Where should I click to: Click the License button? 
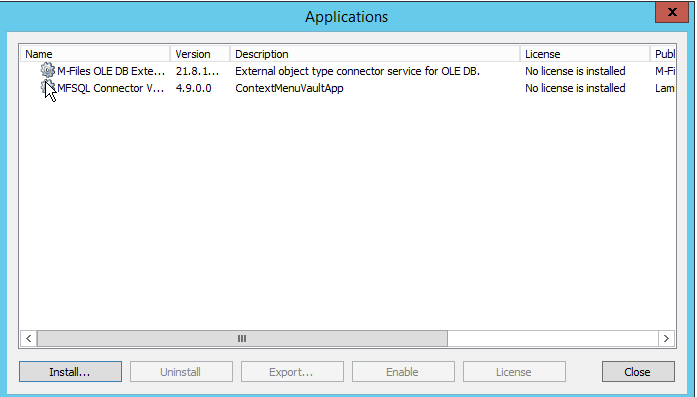[x=514, y=372]
